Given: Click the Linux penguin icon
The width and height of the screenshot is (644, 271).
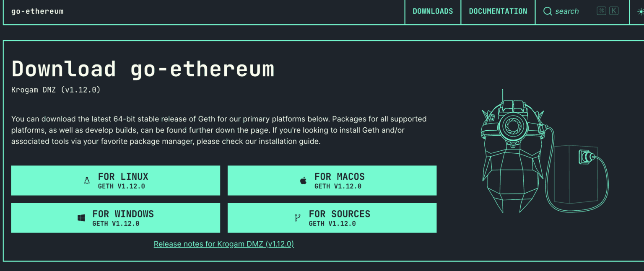Looking at the screenshot, I should coord(86,180).
